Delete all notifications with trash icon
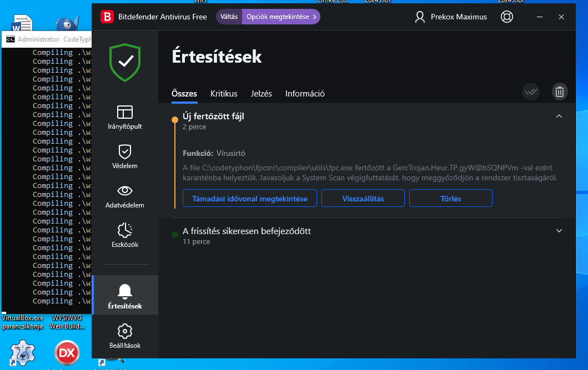 pyautogui.click(x=560, y=92)
